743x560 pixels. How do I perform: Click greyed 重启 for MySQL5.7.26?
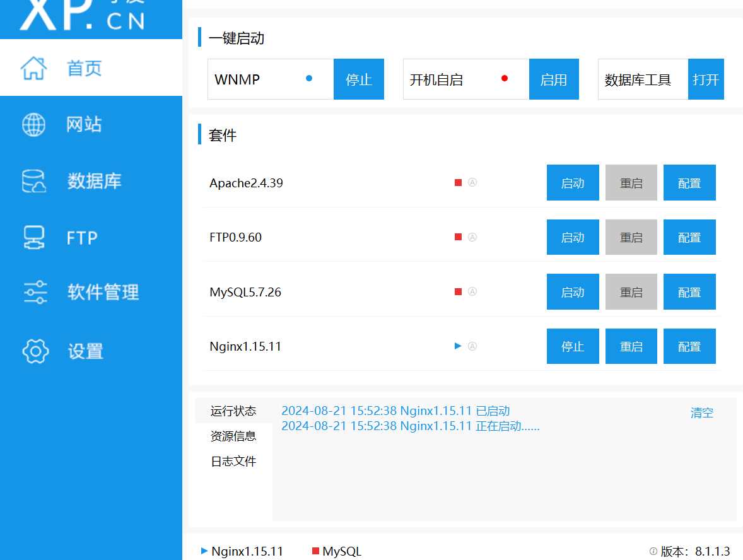click(x=631, y=292)
